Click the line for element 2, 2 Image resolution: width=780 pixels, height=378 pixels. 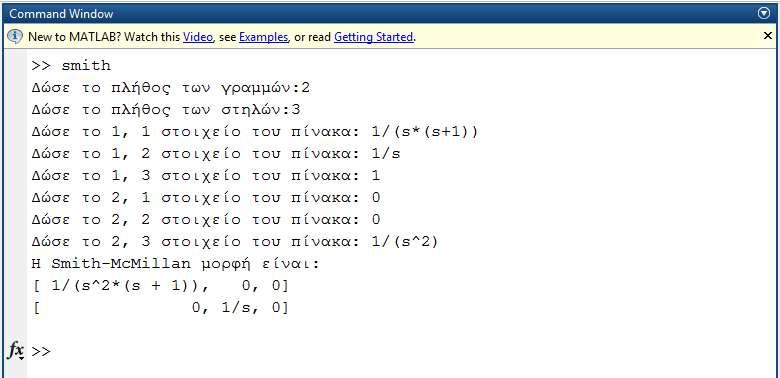[x=205, y=220]
